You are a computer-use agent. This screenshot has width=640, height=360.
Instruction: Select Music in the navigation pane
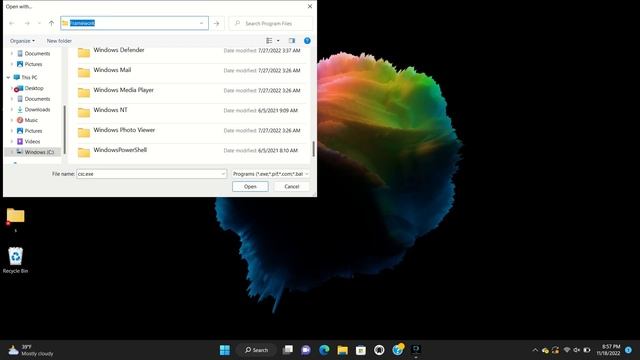pos(31,120)
